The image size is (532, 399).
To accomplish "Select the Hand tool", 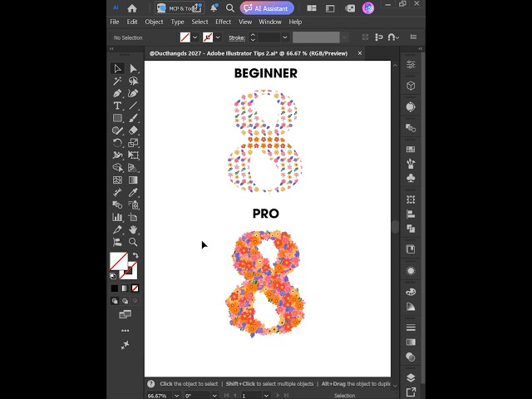I will (133, 229).
